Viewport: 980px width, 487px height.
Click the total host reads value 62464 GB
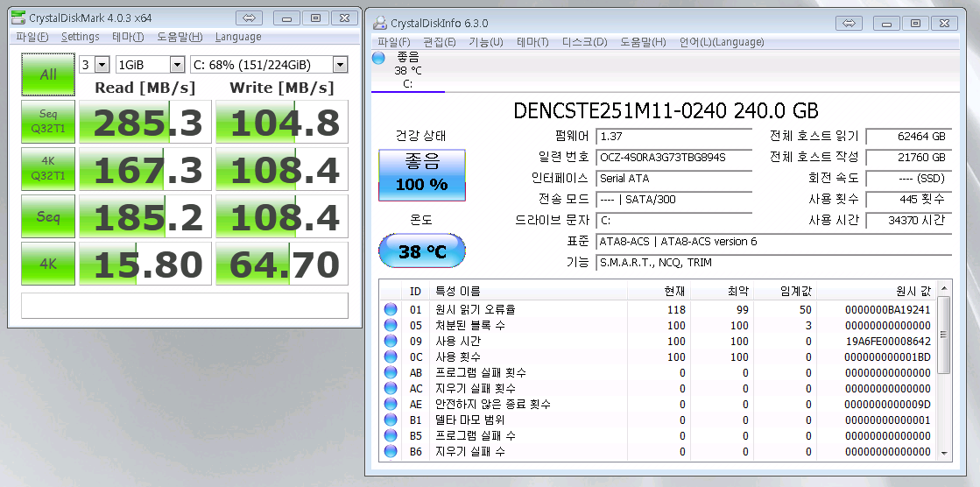tap(909, 137)
